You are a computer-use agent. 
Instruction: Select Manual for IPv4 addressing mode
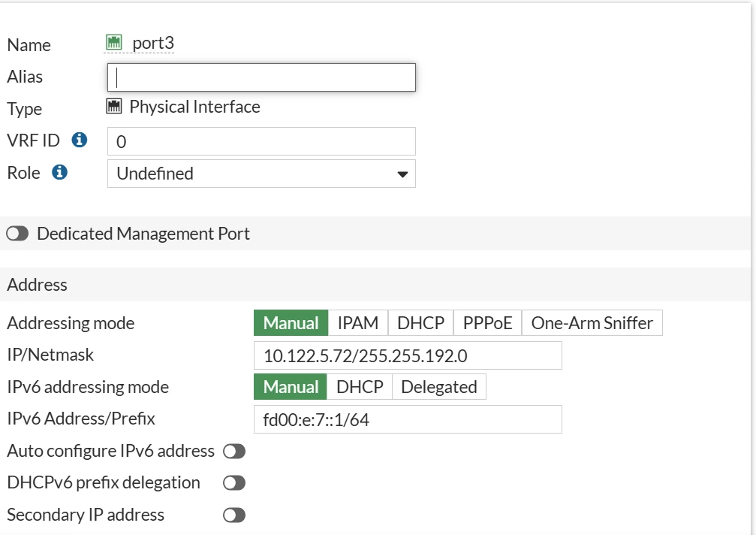coord(291,323)
